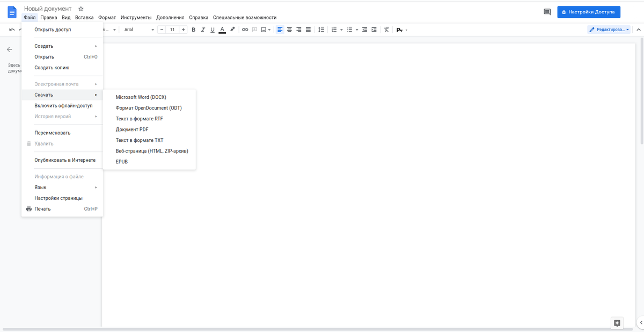Download as Текст в формате TXT

[x=149, y=140]
